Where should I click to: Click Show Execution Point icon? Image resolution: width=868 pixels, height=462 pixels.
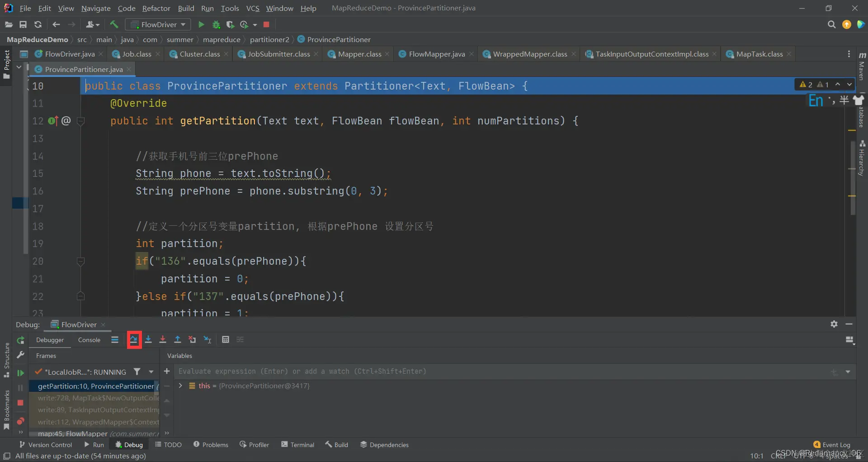115,339
